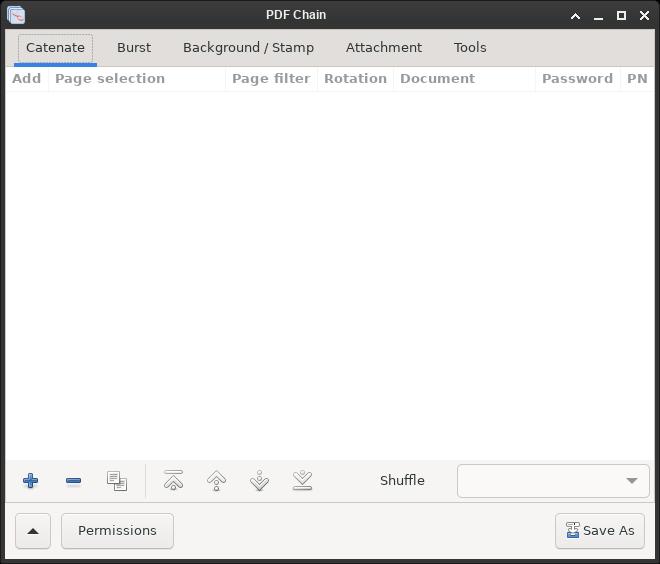Switch to the Catenate tab
This screenshot has width=660, height=564.
[55, 48]
